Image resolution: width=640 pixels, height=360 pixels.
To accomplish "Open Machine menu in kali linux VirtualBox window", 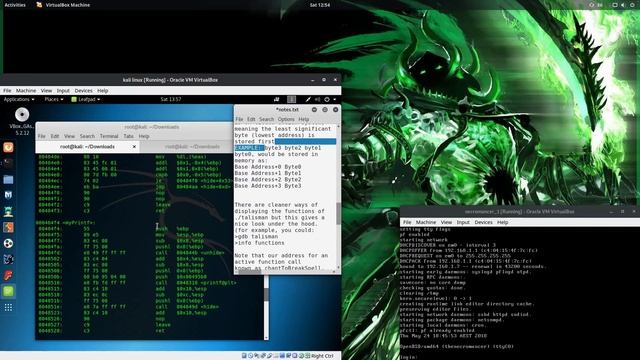I will coord(26,91).
